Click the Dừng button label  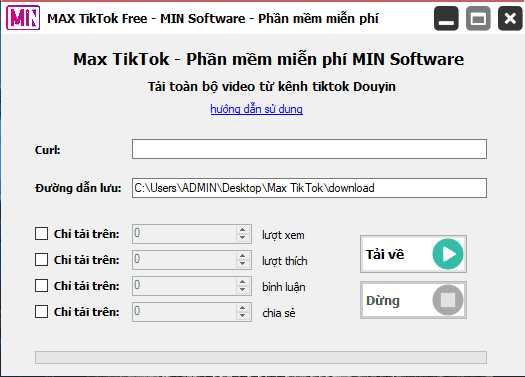[x=383, y=300]
